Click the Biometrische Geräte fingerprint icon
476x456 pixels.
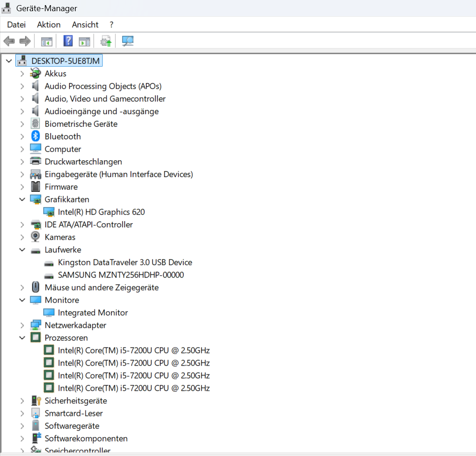point(35,123)
